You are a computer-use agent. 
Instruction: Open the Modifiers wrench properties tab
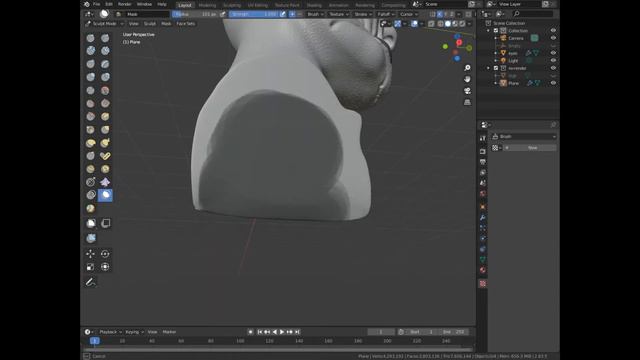(483, 218)
